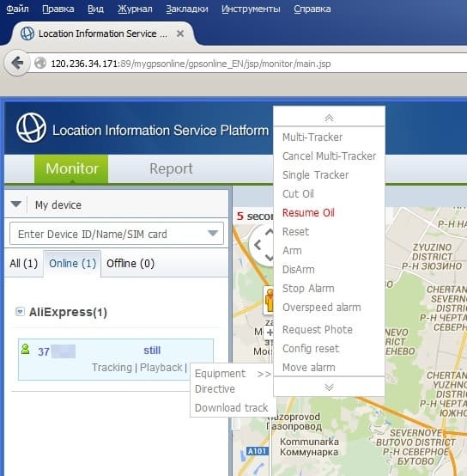Open the Закладки menu
Screen dimensions: 467x476
click(x=187, y=9)
